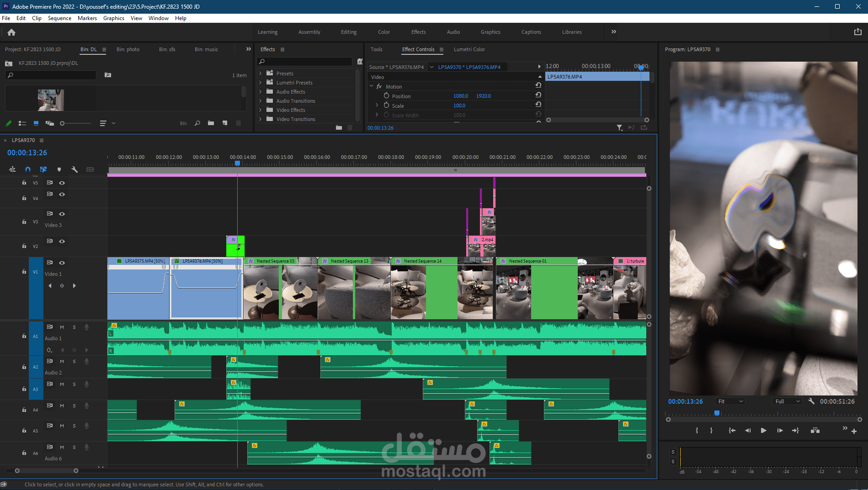This screenshot has width=868, height=490.
Task: Toggle Video 1 track visibility eye
Action: (62, 263)
